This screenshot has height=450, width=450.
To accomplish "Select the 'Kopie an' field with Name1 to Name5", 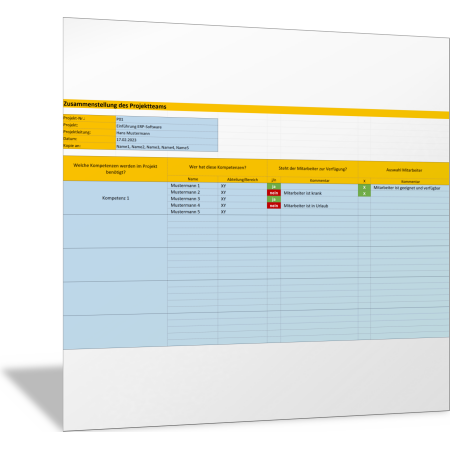I will [167, 147].
